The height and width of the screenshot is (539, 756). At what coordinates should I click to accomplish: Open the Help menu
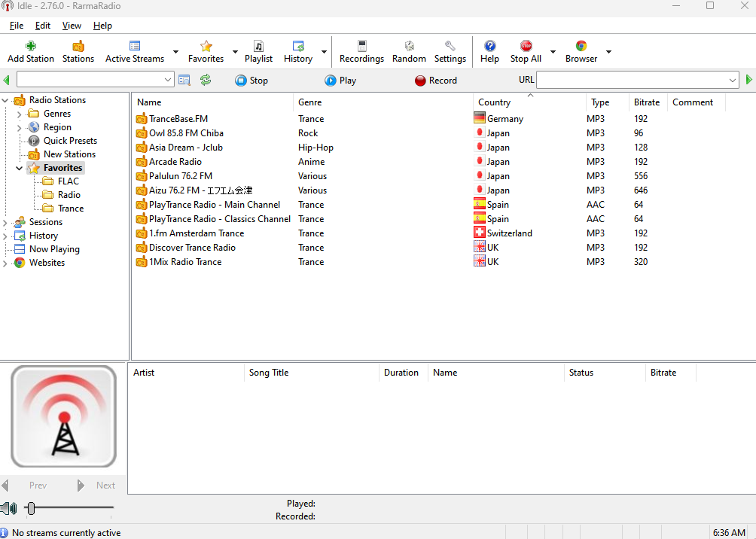[x=102, y=26]
